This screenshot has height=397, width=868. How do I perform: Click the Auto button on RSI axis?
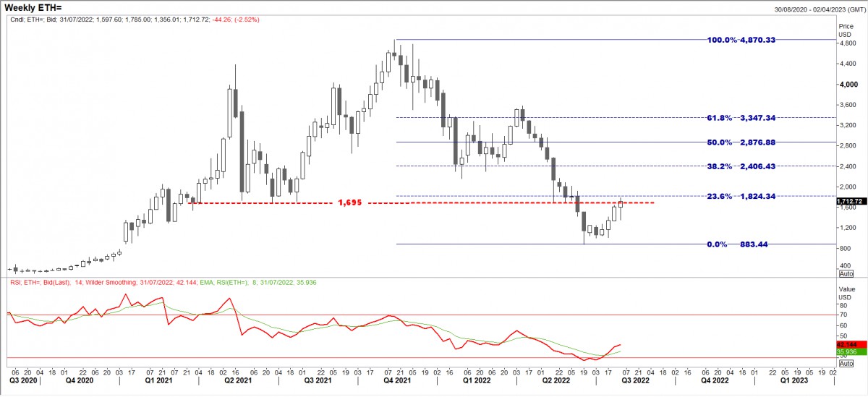pos(846,364)
